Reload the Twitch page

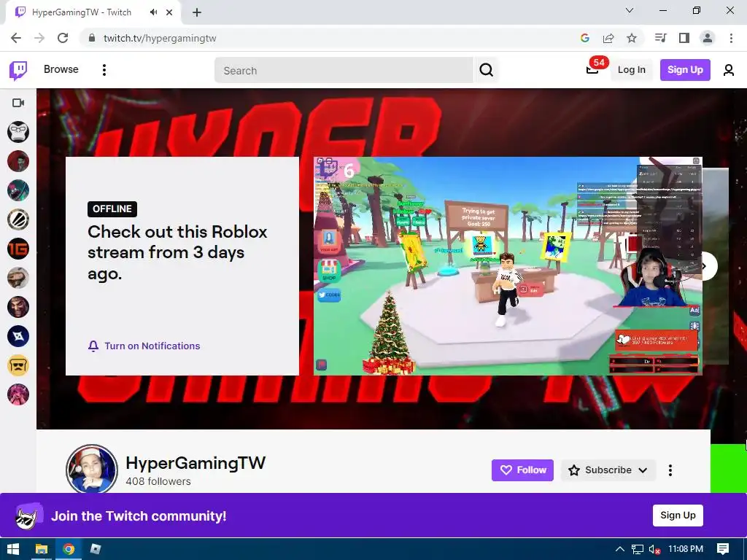tap(63, 38)
